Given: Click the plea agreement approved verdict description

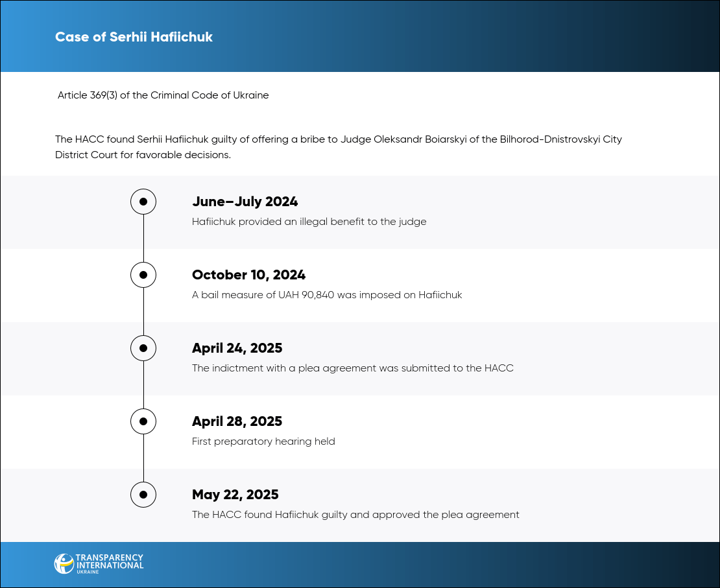Looking at the screenshot, I should tap(355, 515).
